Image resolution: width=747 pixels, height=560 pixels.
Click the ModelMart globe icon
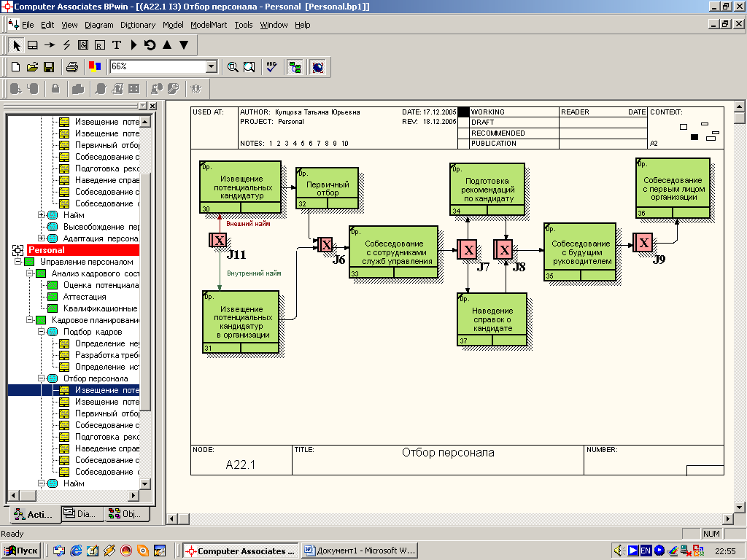(x=318, y=67)
